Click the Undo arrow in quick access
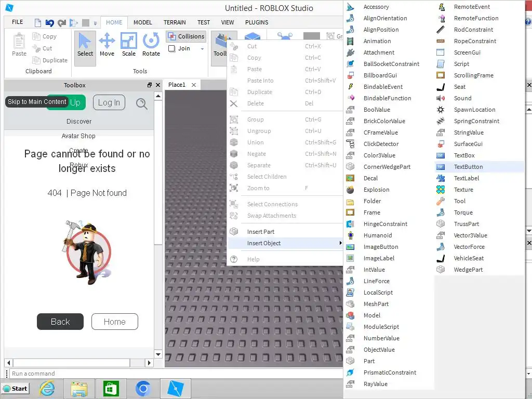532x399 pixels. pos(49,23)
